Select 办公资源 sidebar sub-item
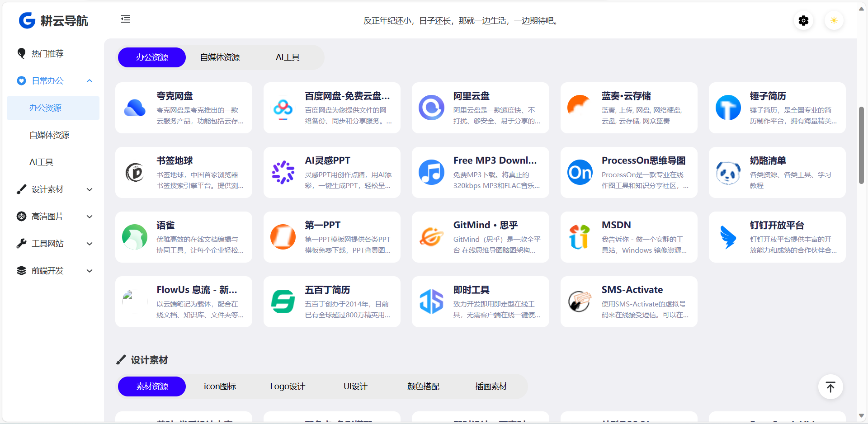Screen dimensions: 868x424 pyautogui.click(x=53, y=108)
